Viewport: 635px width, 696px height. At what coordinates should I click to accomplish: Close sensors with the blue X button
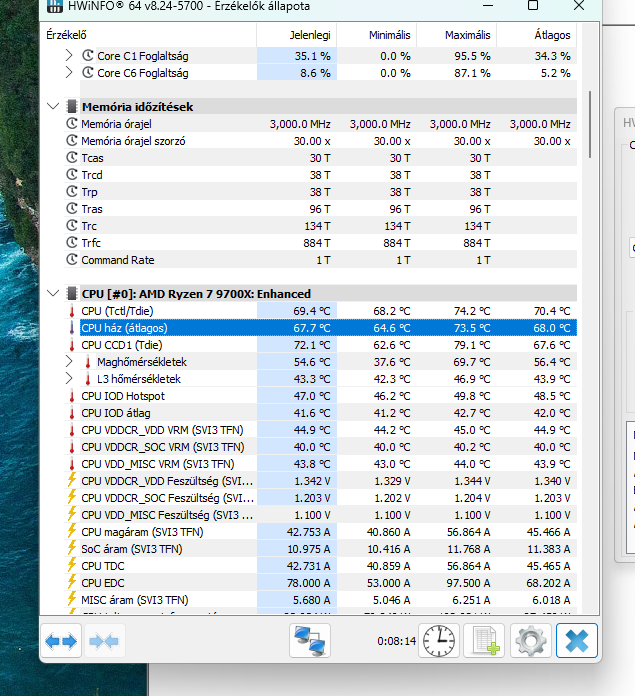pos(577,641)
